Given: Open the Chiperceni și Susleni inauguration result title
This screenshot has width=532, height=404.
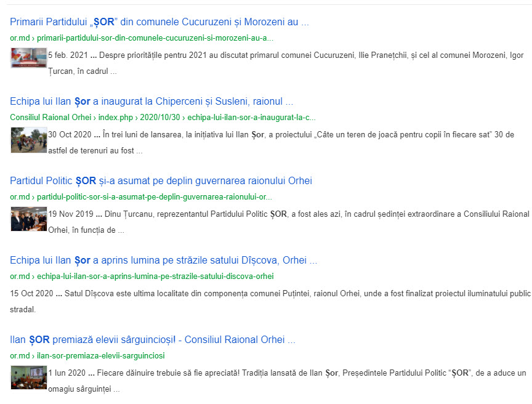Looking at the screenshot, I should pyautogui.click(x=151, y=102).
